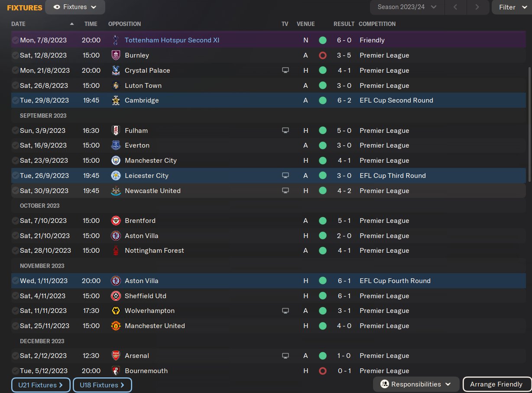Click the Wolverhampton club badge icon
Screen dimensions: 532x393
(x=115, y=311)
